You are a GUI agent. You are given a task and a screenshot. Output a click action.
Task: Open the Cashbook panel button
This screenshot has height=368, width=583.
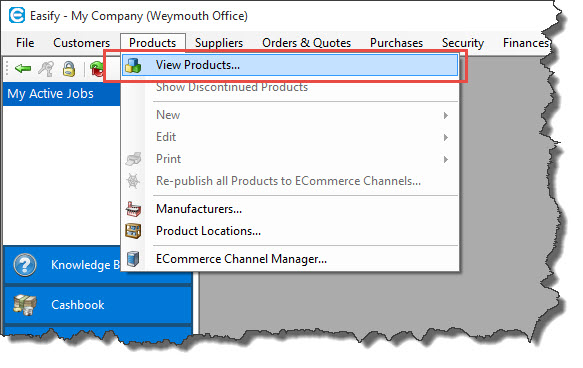click(x=98, y=305)
